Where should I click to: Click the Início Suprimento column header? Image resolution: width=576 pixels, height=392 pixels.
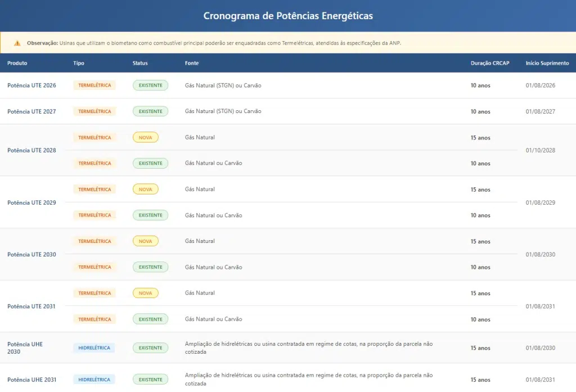pyautogui.click(x=547, y=63)
